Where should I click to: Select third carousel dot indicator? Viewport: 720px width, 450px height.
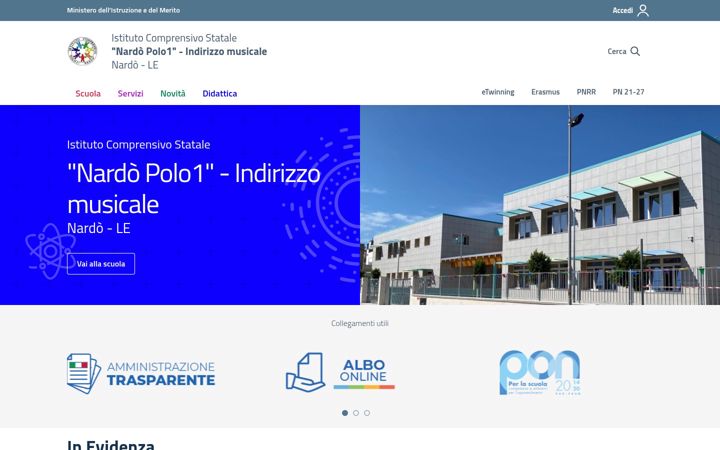pyautogui.click(x=367, y=413)
